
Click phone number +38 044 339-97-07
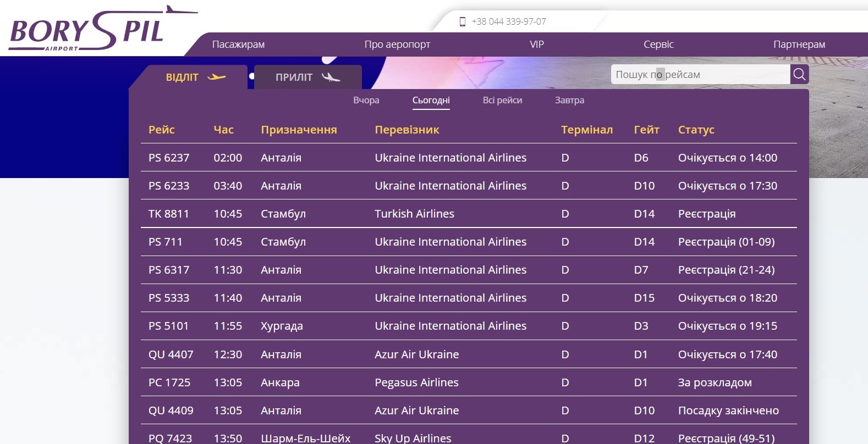click(509, 21)
